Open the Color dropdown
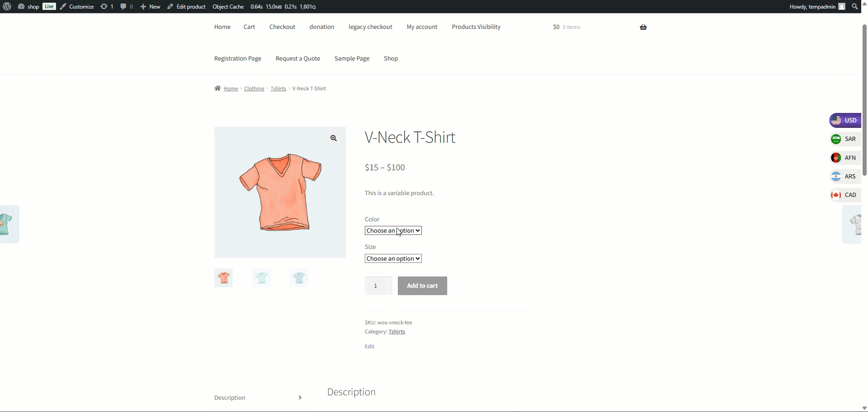The image size is (868, 412). coord(393,230)
